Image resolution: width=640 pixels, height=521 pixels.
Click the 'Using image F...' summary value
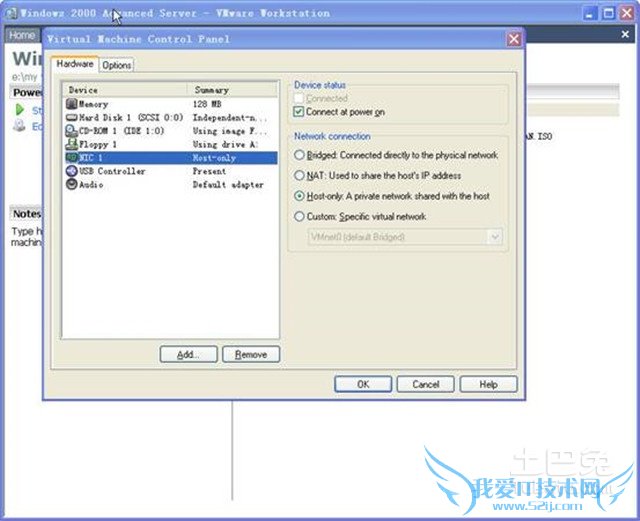click(230, 131)
